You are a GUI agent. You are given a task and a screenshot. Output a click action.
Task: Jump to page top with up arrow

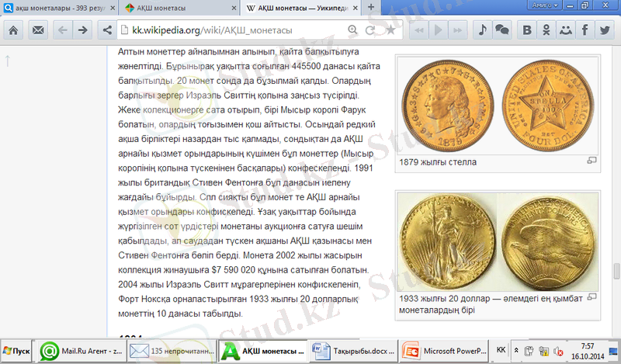click(x=8, y=61)
